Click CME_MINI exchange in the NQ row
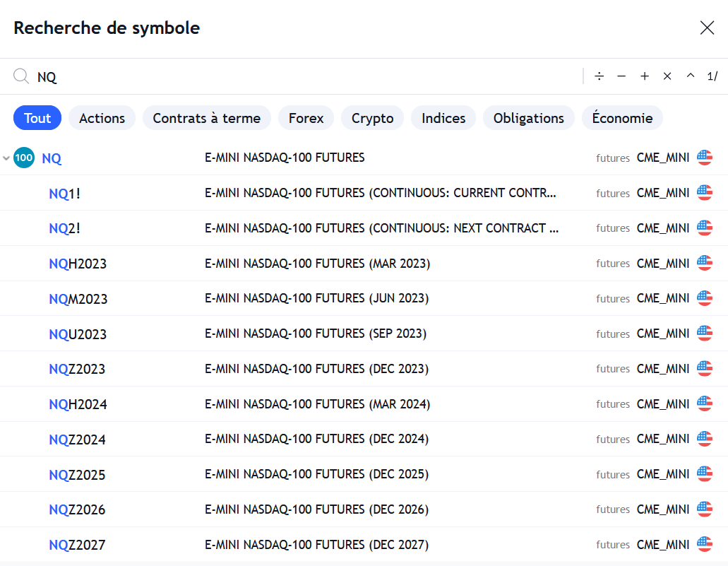The height and width of the screenshot is (566, 728). [663, 158]
